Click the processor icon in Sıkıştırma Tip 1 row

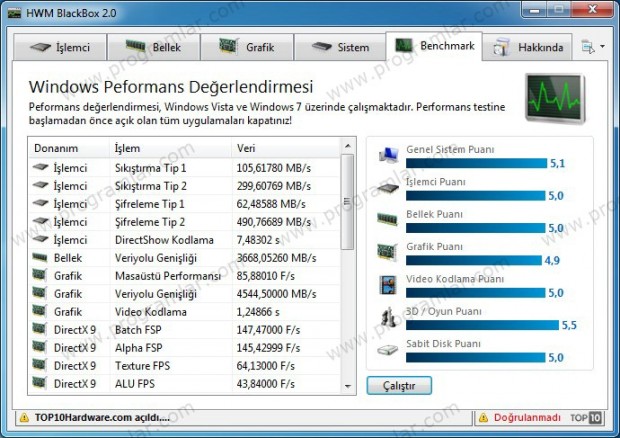pos(40,167)
